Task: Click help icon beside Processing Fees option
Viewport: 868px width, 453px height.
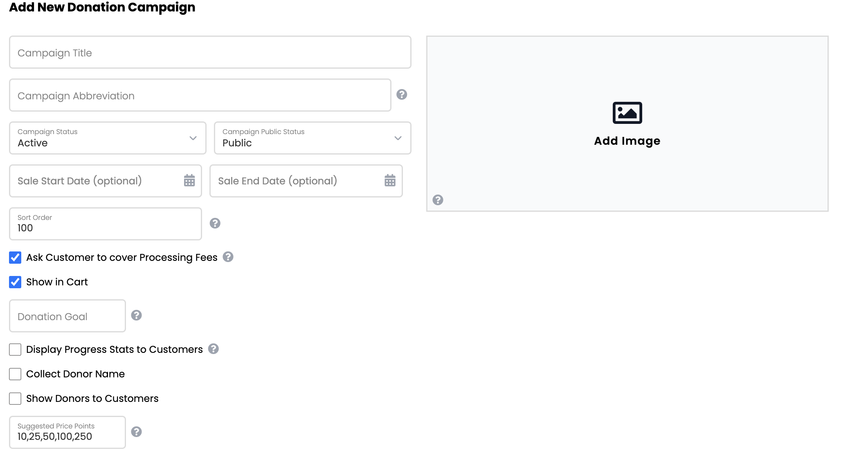Action: tap(228, 257)
